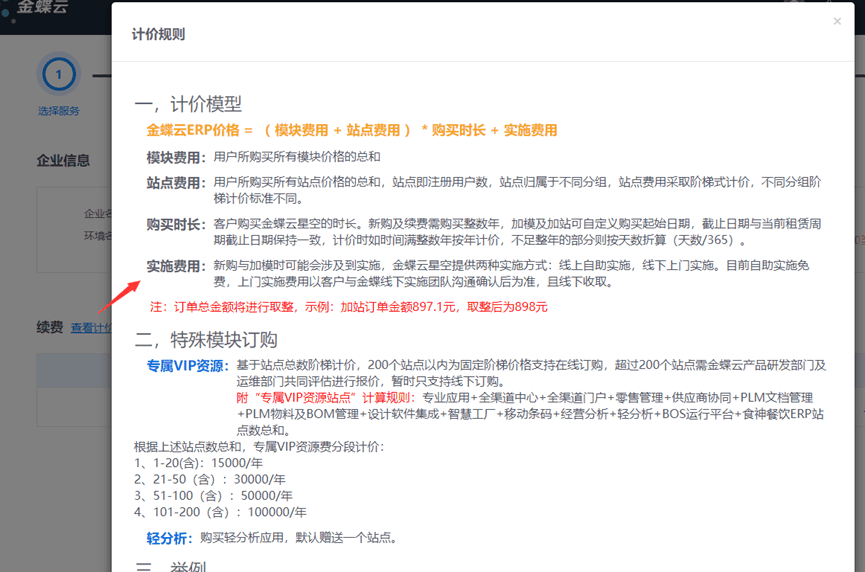This screenshot has height=572, width=865.
Task: Click the text 用户所购买所有模块价格的总和
Action: [x=297, y=157]
